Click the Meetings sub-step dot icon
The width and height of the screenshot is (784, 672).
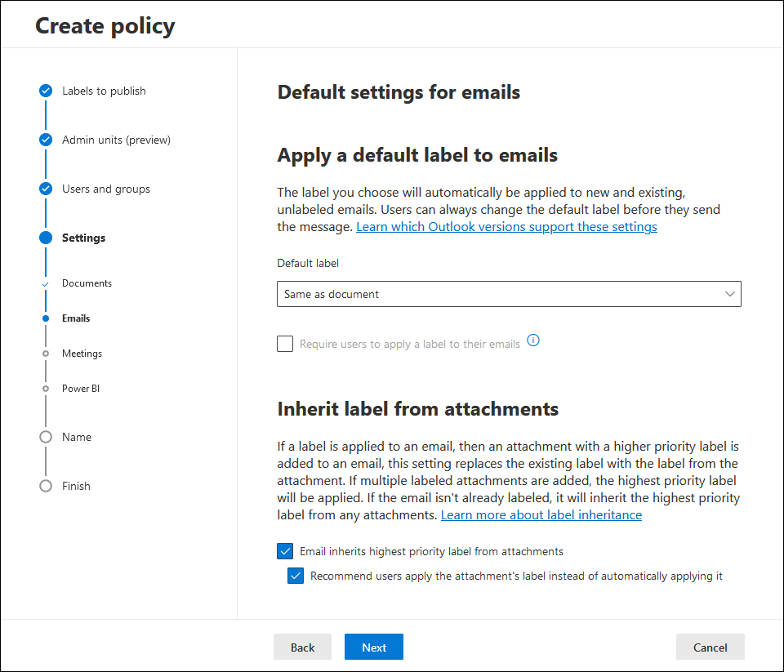tap(46, 354)
